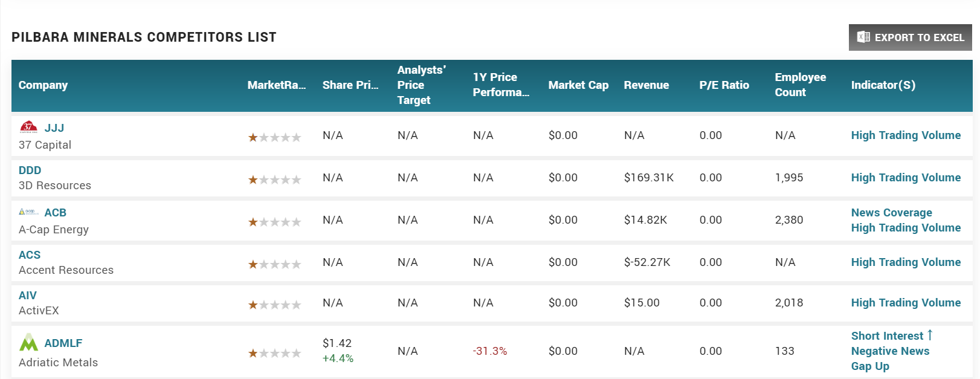Click the Adriatic Metals logo icon

pos(28,343)
